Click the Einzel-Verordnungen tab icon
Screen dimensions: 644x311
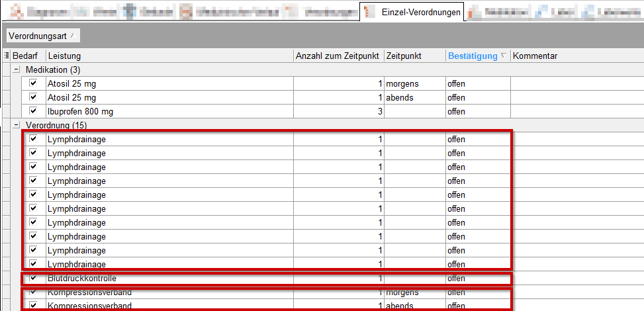(x=369, y=12)
